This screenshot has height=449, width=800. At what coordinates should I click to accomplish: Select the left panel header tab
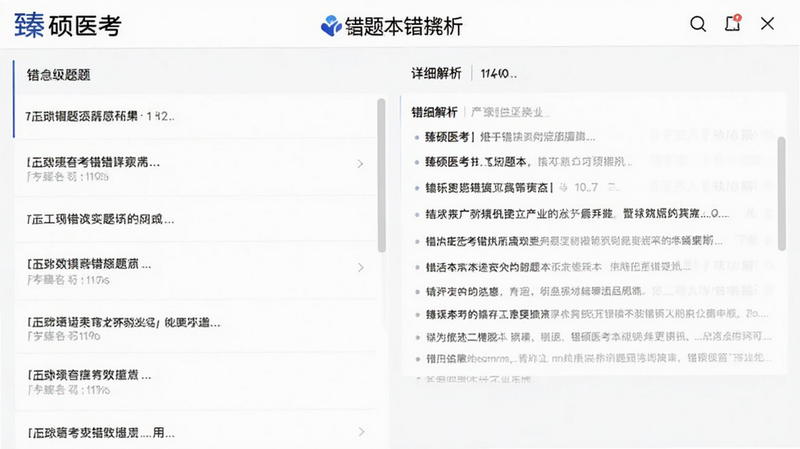(x=59, y=75)
